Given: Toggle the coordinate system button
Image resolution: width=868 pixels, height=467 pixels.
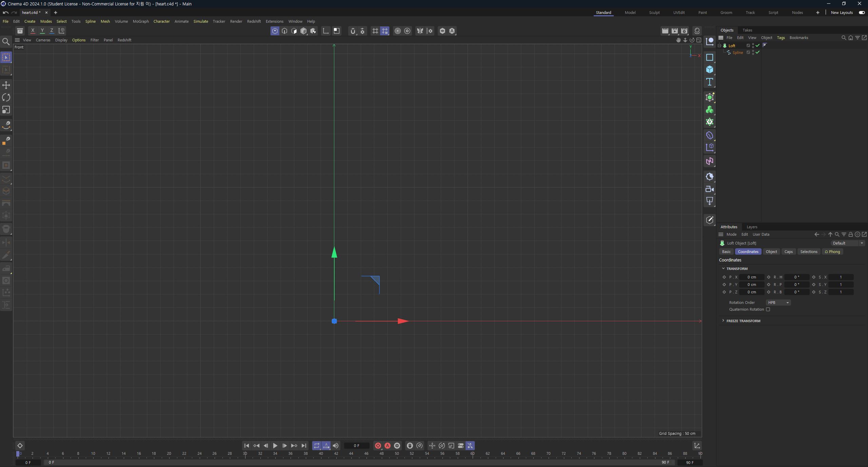Looking at the screenshot, I should [61, 31].
